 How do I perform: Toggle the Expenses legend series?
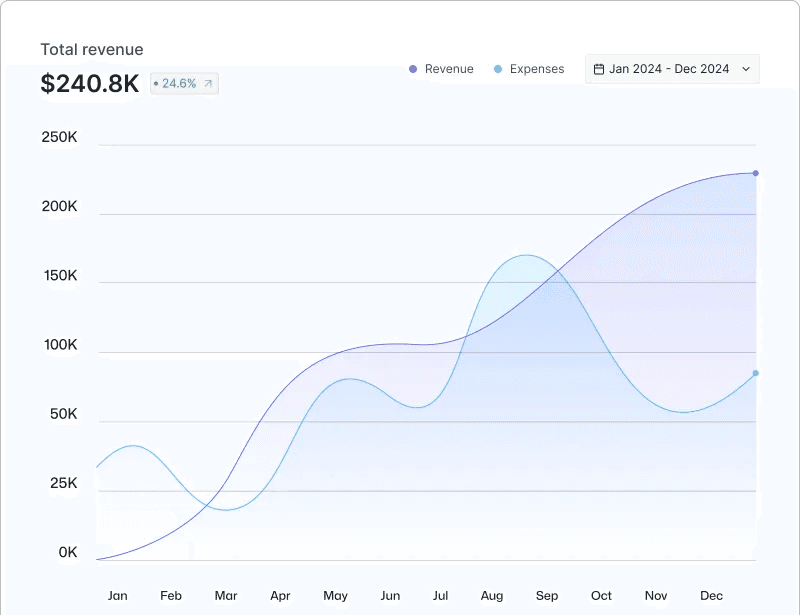529,69
